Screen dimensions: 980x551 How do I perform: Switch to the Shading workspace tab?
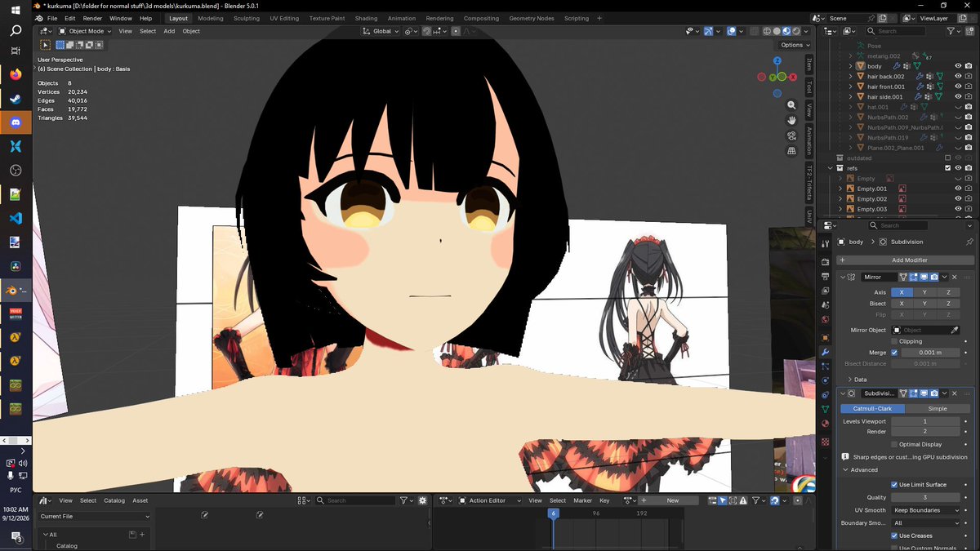[366, 18]
